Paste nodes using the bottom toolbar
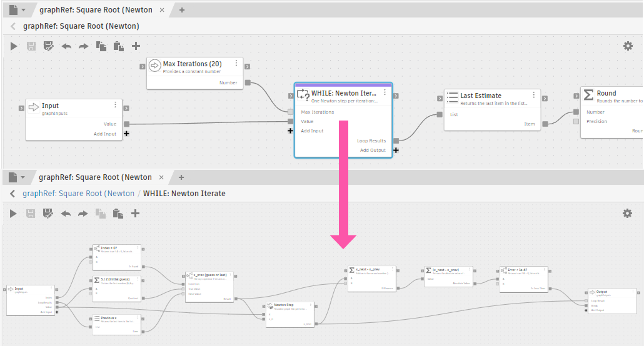The height and width of the screenshot is (346, 644). coord(118,214)
